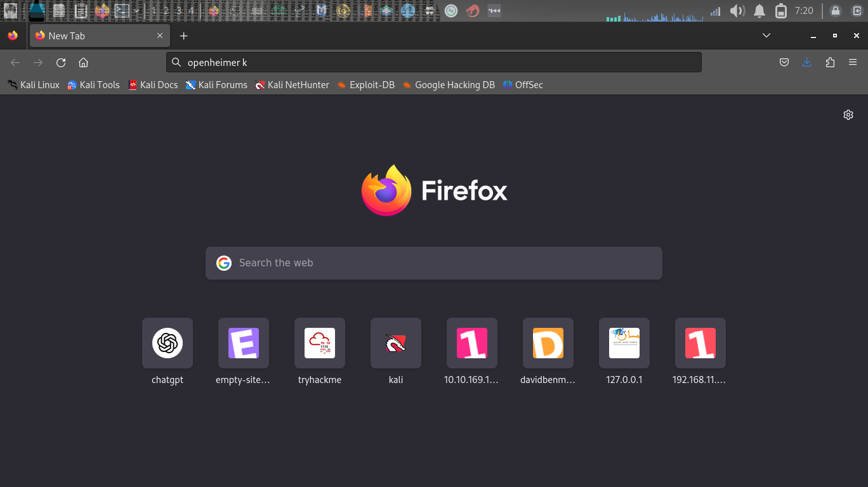Open the tryhackme shortcut tile

[320, 343]
